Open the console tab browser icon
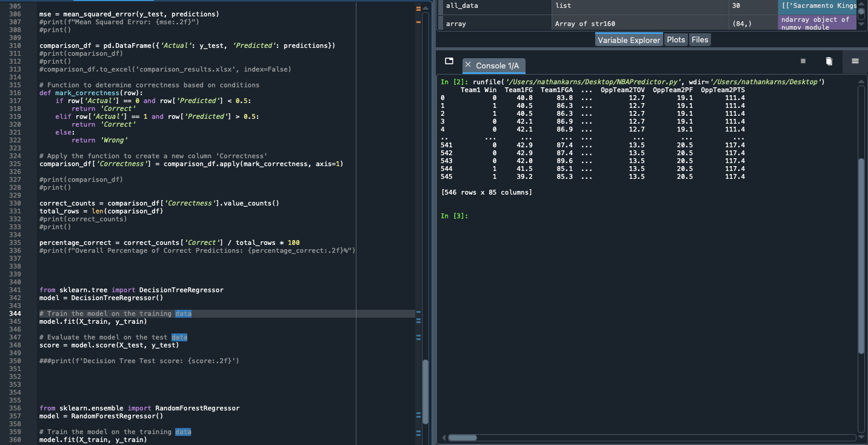Screen dimensions: 868x445 [x=449, y=61]
